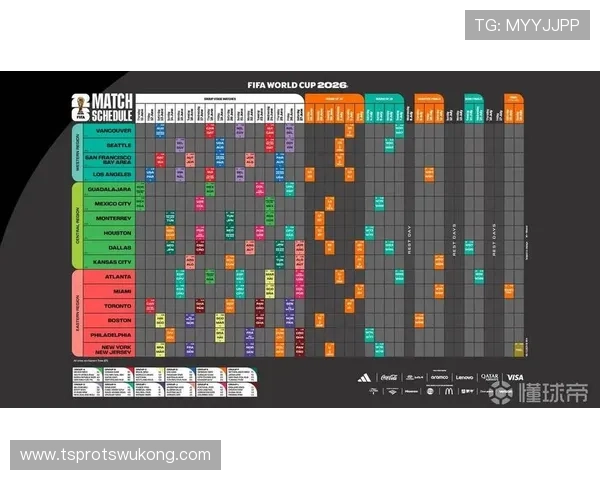Image resolution: width=600 pixels, height=480 pixels.
Task: Click the yellow Final cell in New York row
Action: (519, 349)
